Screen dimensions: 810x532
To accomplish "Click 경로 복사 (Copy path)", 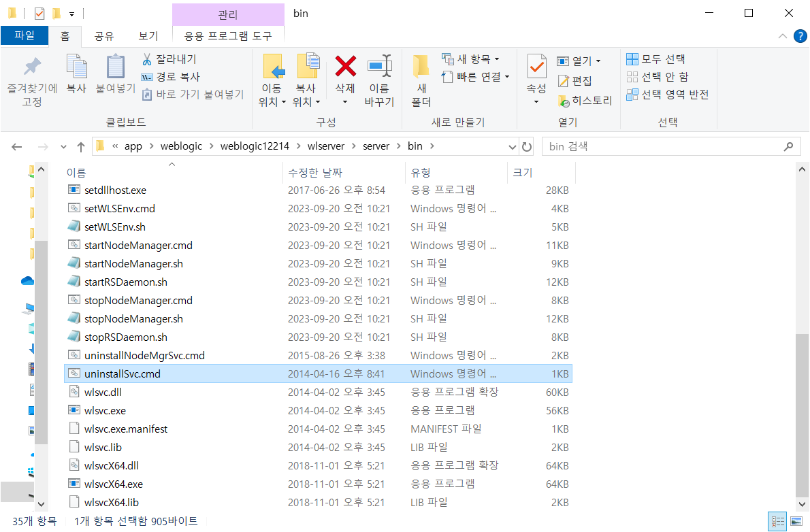I will point(171,77).
